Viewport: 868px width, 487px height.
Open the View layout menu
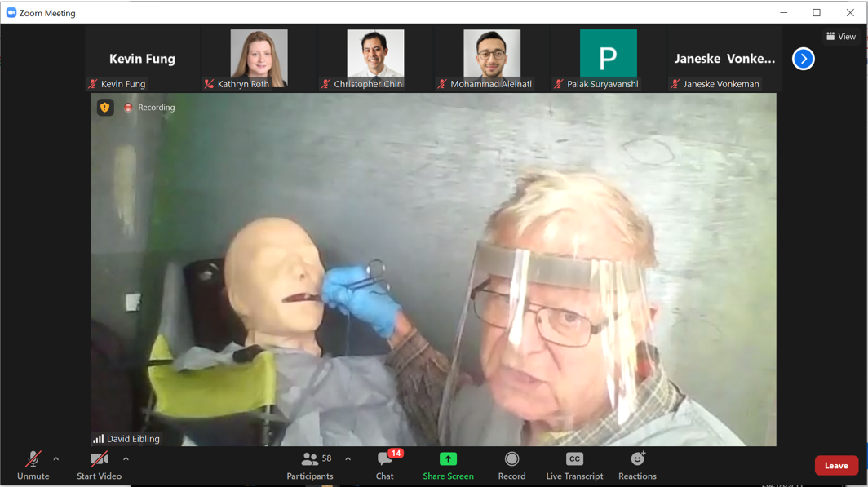click(x=841, y=36)
